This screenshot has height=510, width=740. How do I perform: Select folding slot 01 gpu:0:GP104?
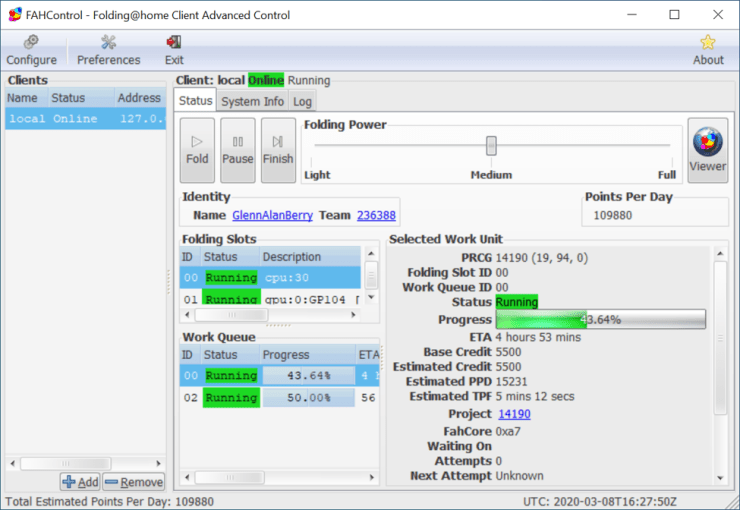click(x=270, y=299)
